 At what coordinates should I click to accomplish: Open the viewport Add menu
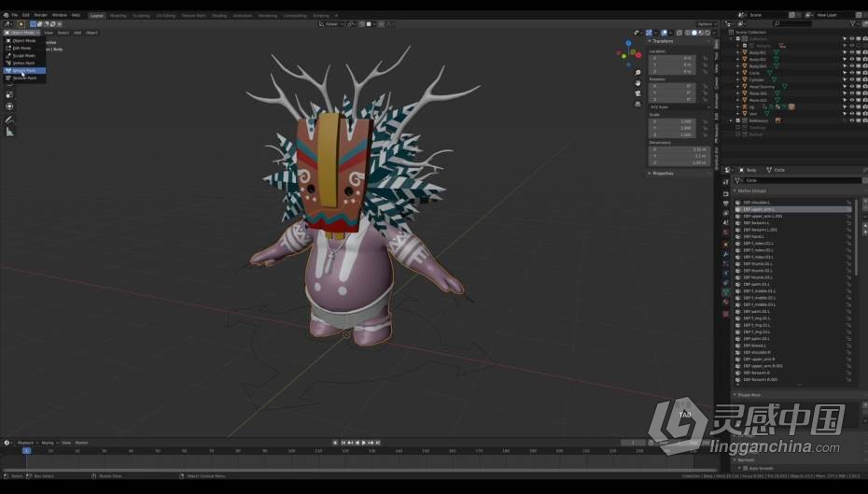(77, 33)
